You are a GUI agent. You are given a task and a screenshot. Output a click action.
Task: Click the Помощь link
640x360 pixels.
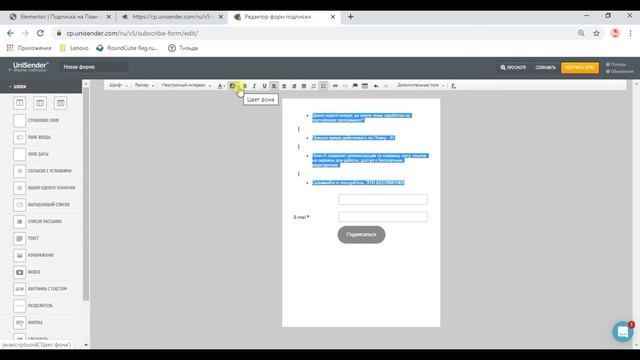[x=616, y=64]
